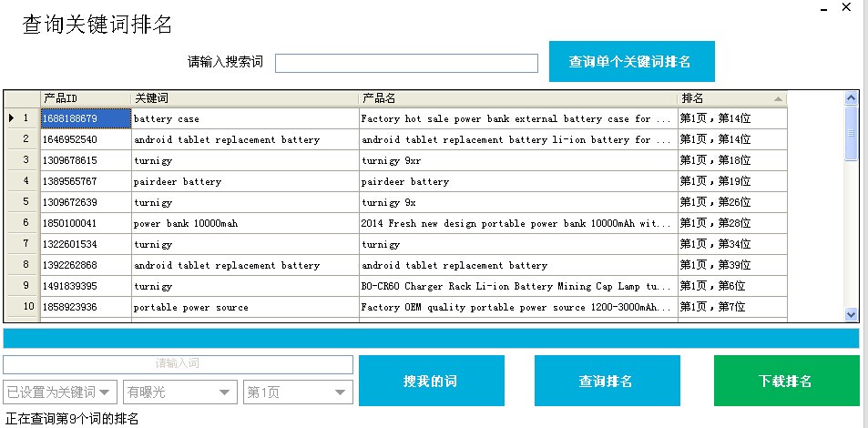868x428 pixels.
Task: Download rankings with the green 下载排名 button
Action: coord(786,381)
